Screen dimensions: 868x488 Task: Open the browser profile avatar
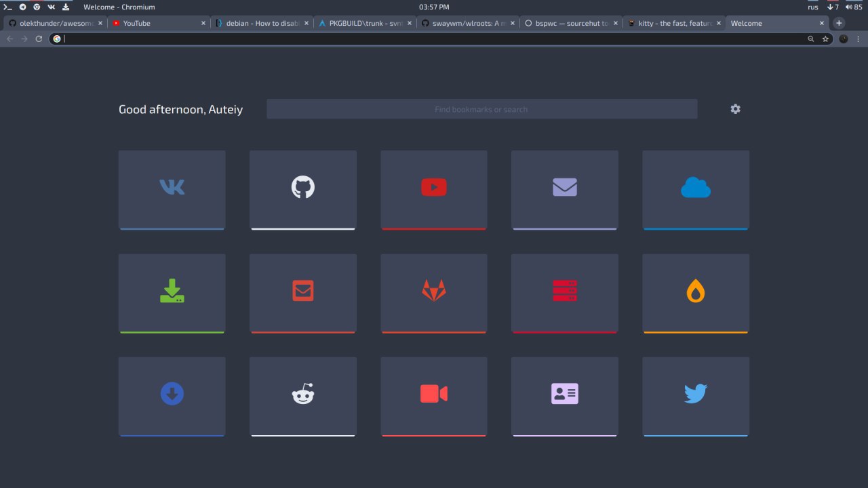tap(844, 39)
